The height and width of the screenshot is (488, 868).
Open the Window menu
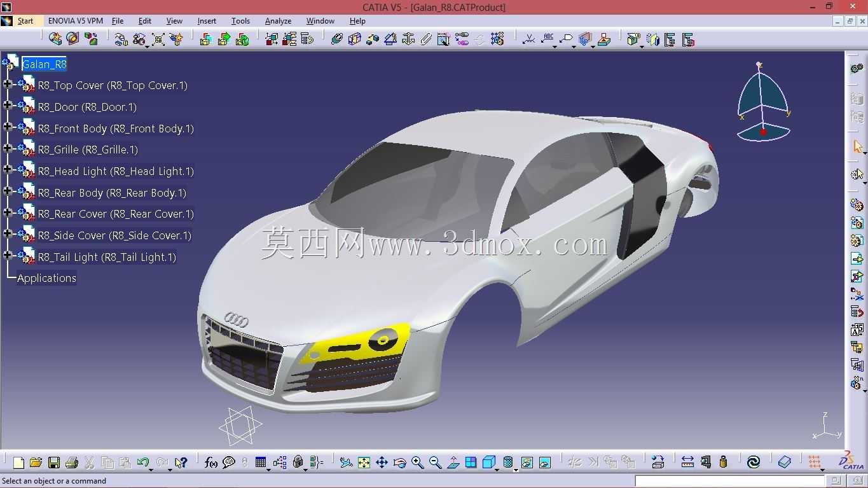[320, 21]
